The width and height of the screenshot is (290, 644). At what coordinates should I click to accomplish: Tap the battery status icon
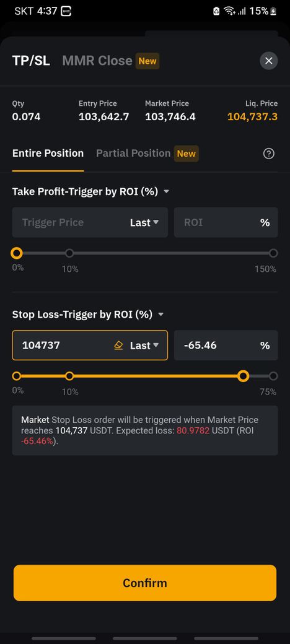(273, 11)
